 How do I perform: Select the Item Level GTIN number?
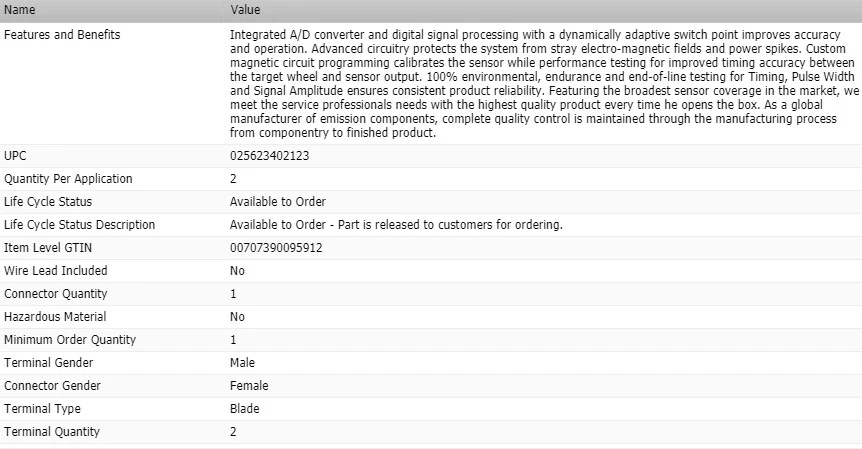pyautogui.click(x=276, y=248)
